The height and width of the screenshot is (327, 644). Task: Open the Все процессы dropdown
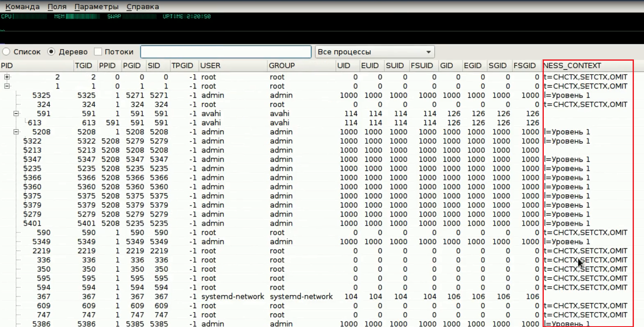coord(375,52)
